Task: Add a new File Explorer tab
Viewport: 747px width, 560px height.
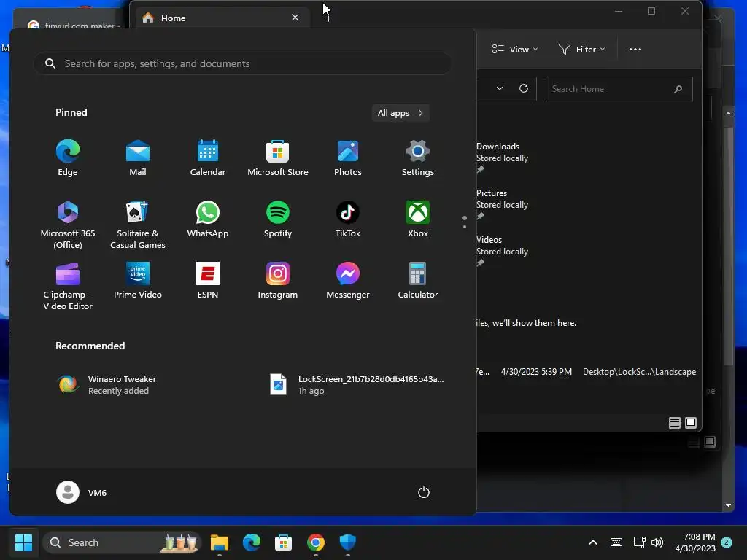Action: pyautogui.click(x=328, y=17)
